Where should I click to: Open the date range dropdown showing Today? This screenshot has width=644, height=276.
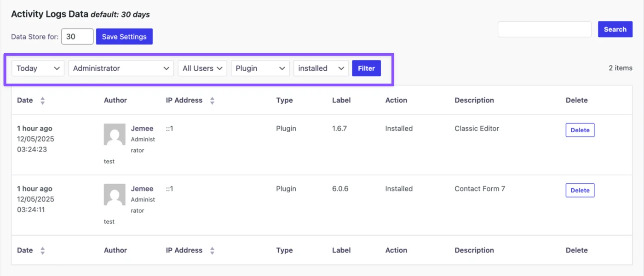(37, 68)
